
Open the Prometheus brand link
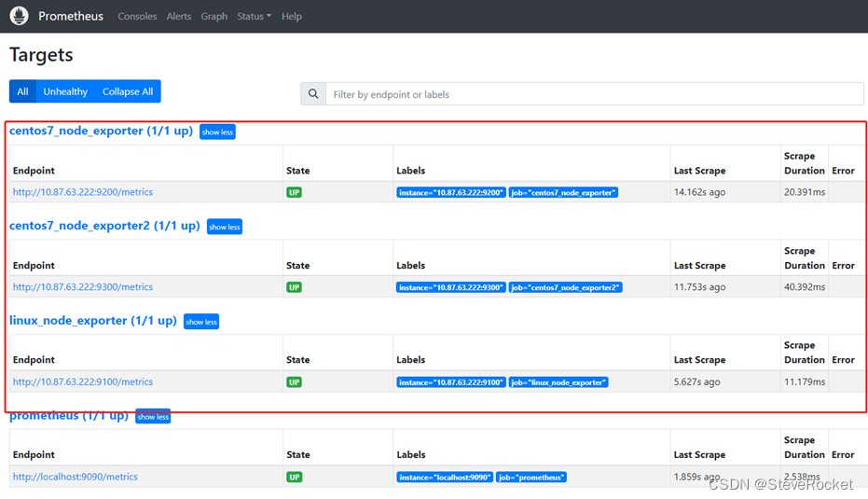pyautogui.click(x=70, y=16)
